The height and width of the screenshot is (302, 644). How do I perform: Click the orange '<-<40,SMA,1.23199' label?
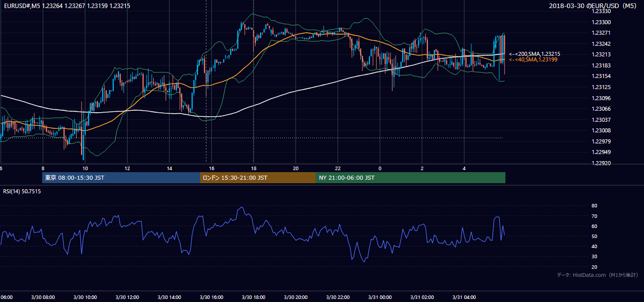(533, 59)
